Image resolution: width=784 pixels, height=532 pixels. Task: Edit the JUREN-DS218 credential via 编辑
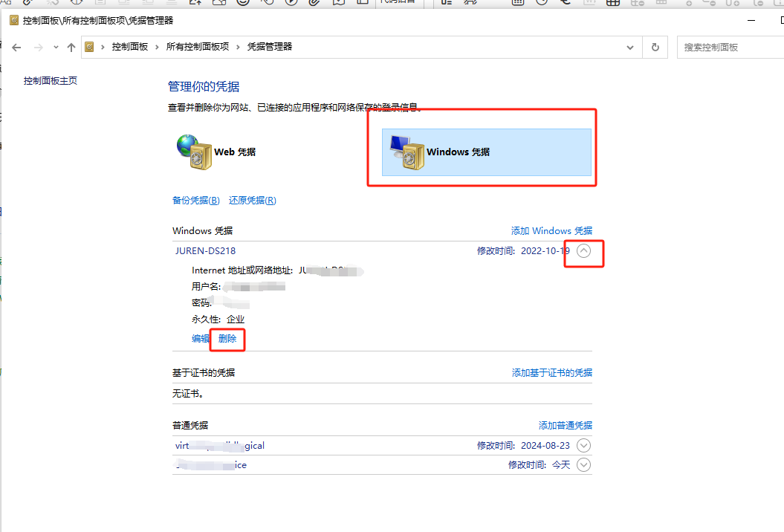point(201,339)
